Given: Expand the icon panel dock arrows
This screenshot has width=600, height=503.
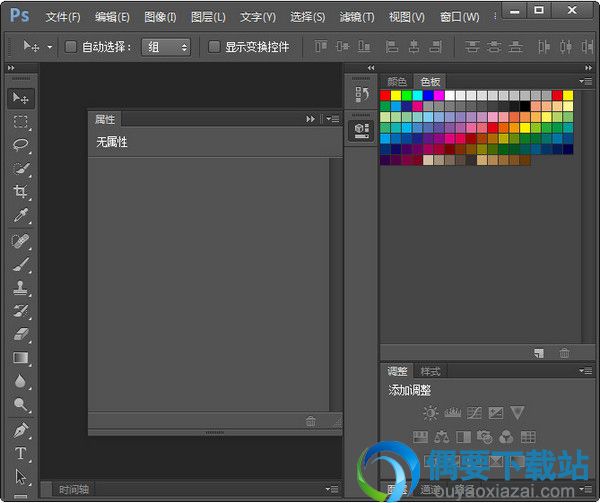Looking at the screenshot, I should tap(371, 68).
